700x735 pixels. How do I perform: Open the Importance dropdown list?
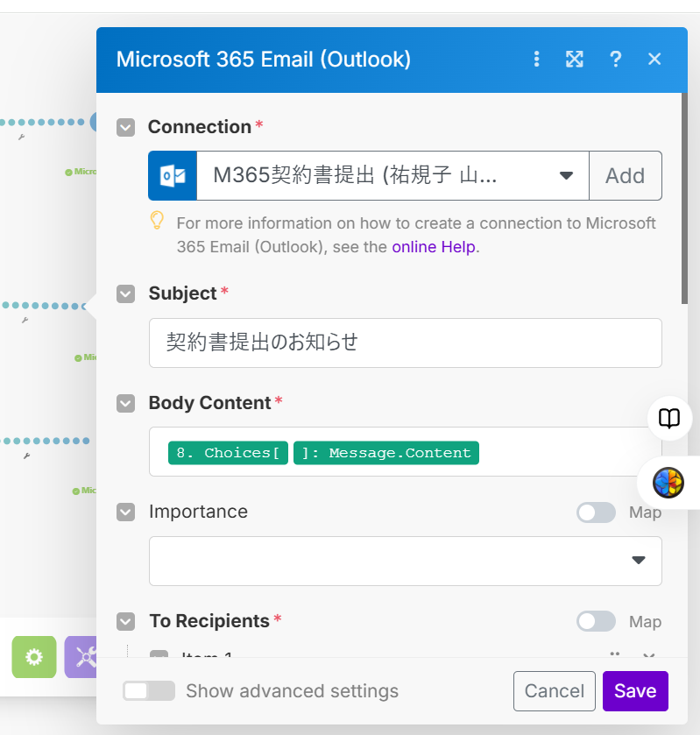(x=405, y=561)
